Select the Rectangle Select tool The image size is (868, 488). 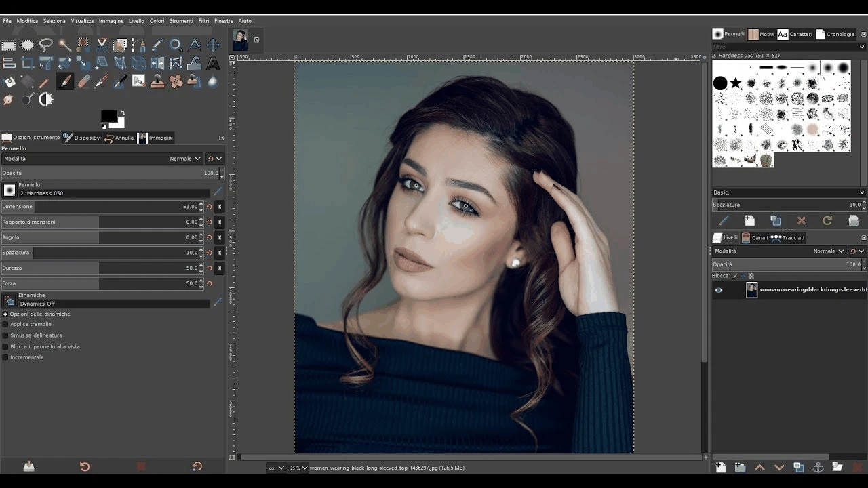9,45
